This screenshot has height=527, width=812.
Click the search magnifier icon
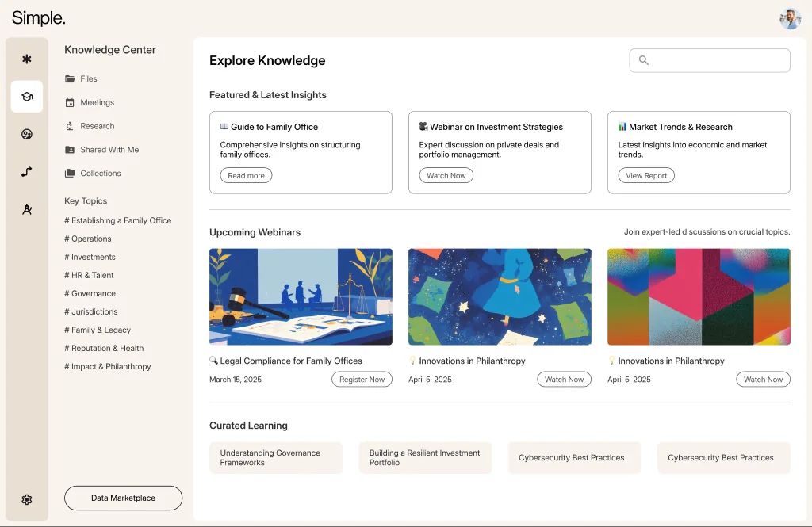pyautogui.click(x=644, y=60)
